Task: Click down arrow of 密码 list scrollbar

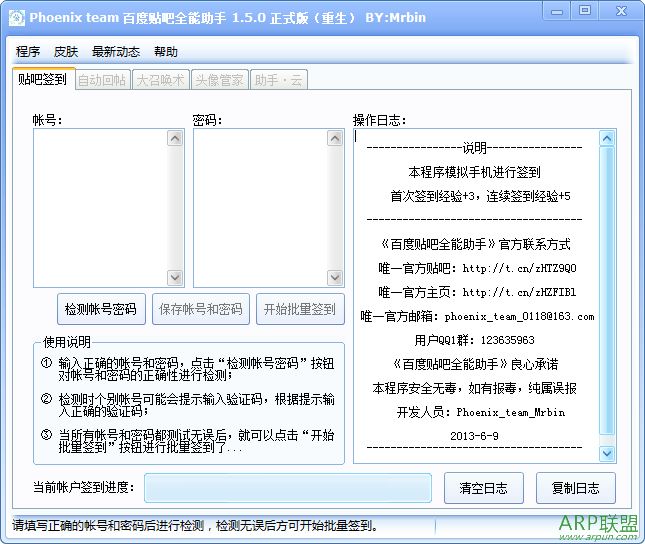Action: (335, 278)
